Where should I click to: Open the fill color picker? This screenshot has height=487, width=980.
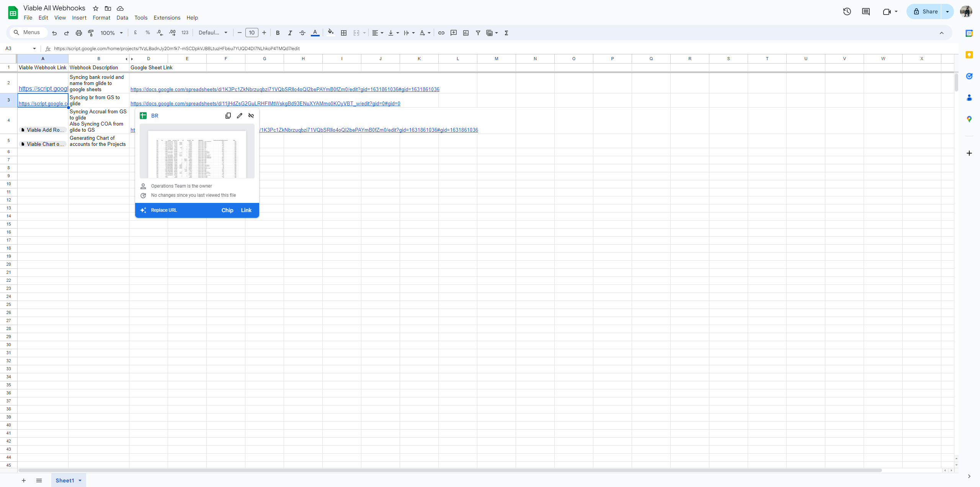(x=331, y=33)
